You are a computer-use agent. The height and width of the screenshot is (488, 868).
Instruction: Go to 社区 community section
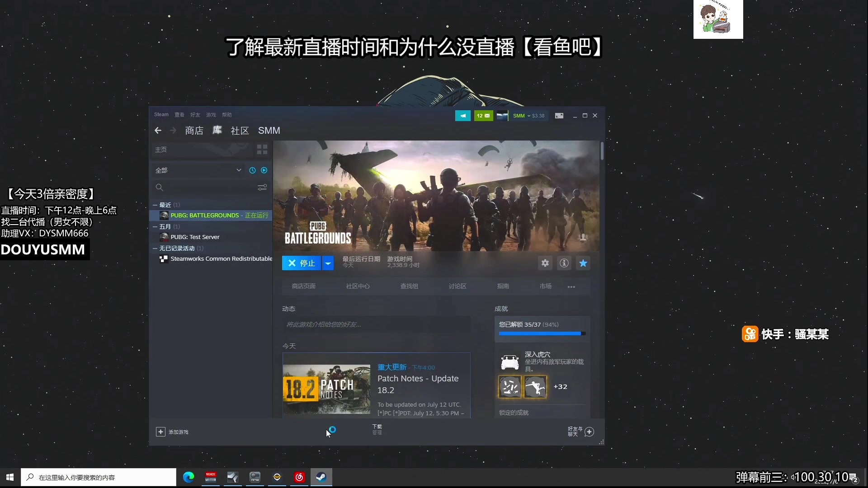coord(240,131)
